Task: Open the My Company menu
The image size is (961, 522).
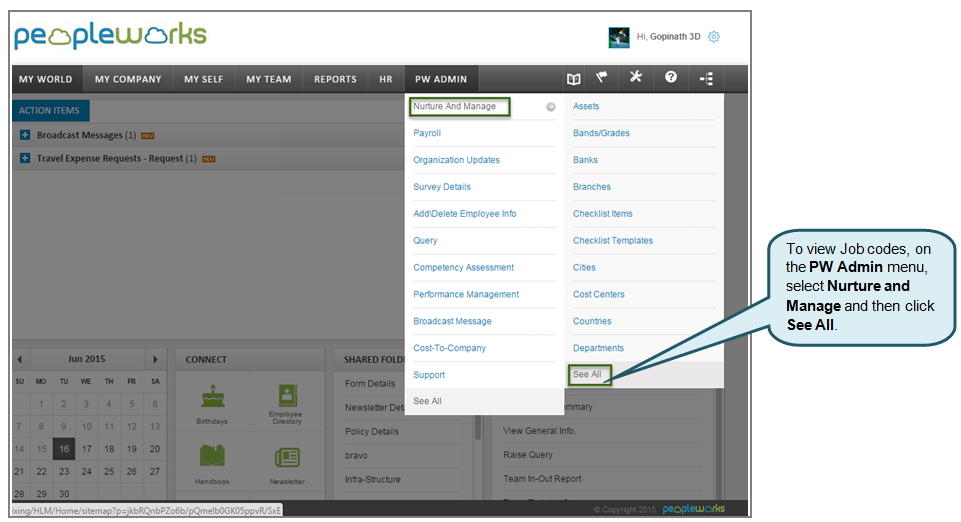Action: (128, 79)
